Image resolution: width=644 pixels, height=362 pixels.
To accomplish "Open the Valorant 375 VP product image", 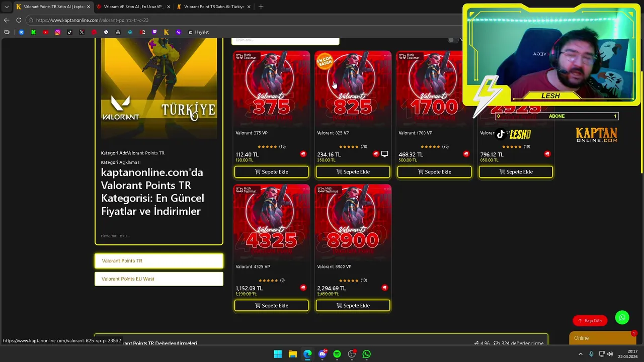I will 272,88.
